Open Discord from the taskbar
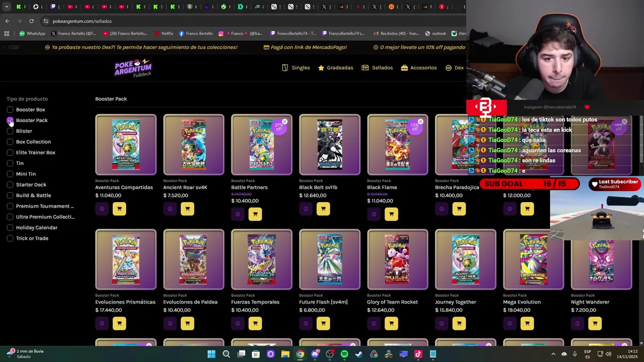644x362 pixels. [x=315, y=354]
